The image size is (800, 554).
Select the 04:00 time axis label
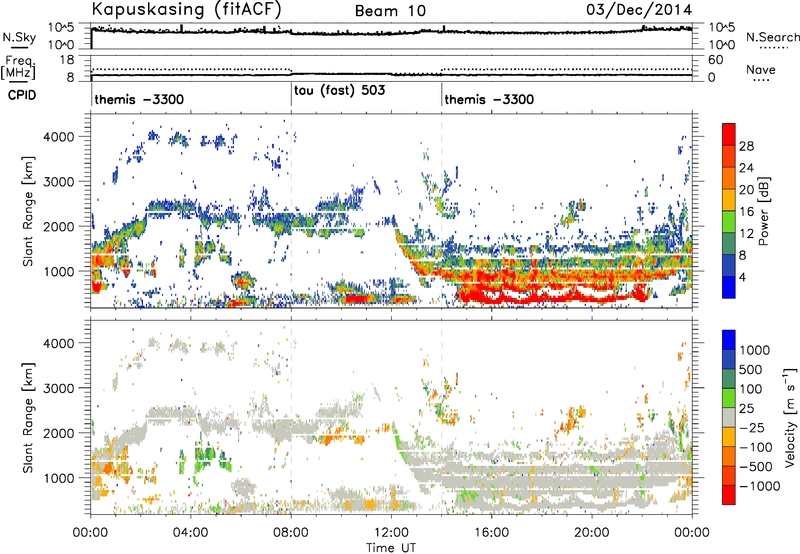click(191, 533)
